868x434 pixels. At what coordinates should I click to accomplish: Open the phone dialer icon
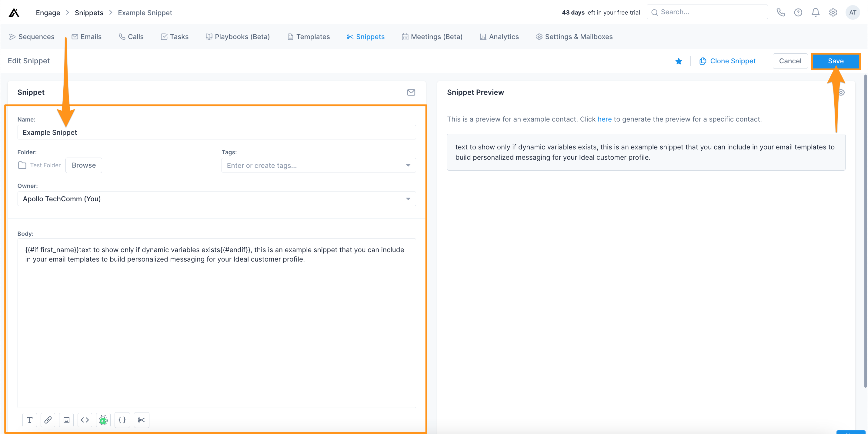(x=780, y=12)
